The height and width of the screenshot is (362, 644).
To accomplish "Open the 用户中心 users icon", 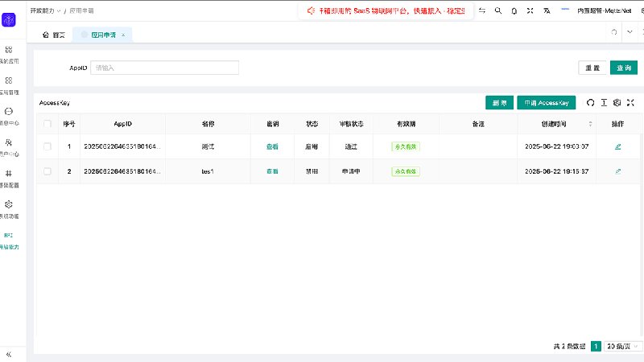I will coord(9,142).
